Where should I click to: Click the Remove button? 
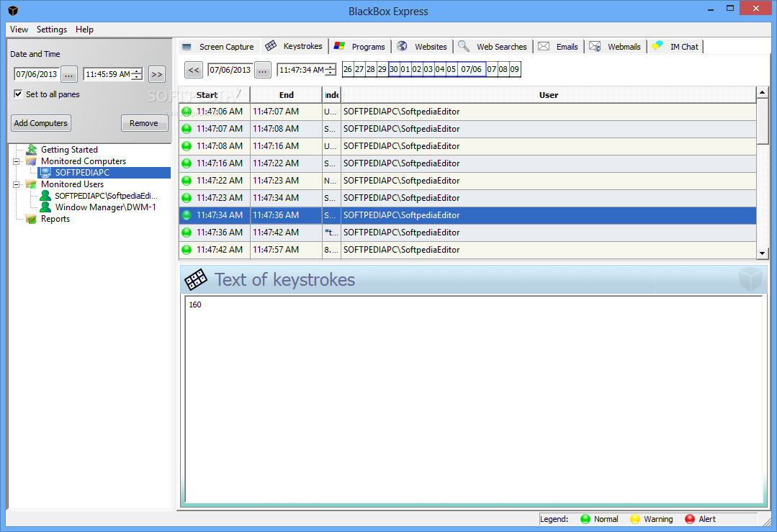144,123
